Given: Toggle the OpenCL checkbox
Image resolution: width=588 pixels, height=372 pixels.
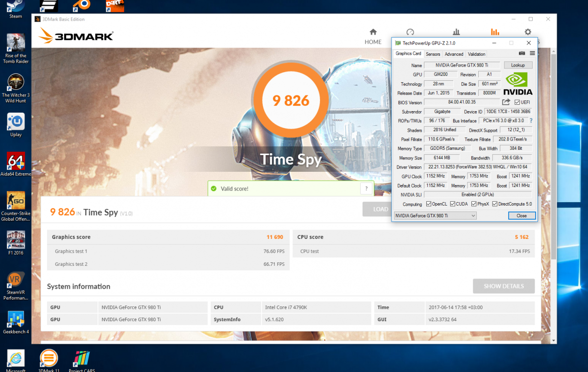Looking at the screenshot, I should (429, 204).
